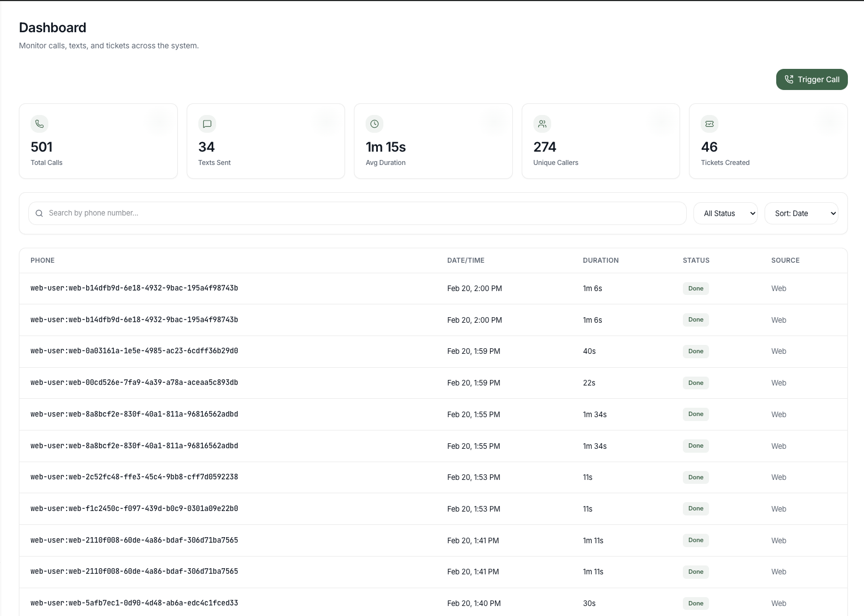864x616 pixels.
Task: Click the users icon above Unique Callers
Action: (542, 124)
